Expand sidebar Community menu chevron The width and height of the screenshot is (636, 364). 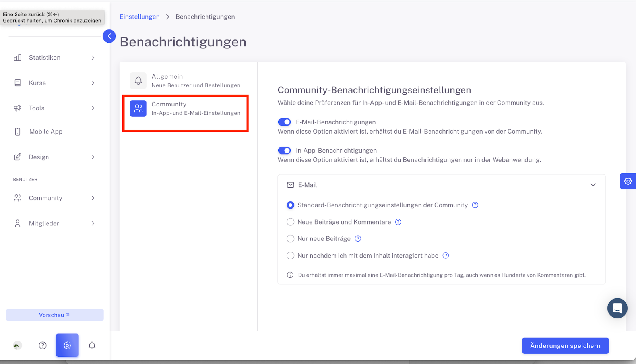[x=93, y=198]
